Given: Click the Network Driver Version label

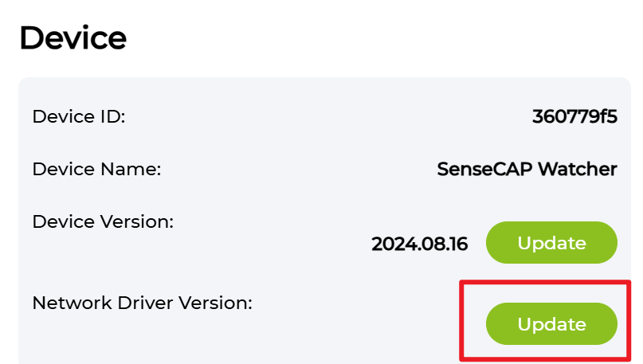Looking at the screenshot, I should click(x=142, y=303).
